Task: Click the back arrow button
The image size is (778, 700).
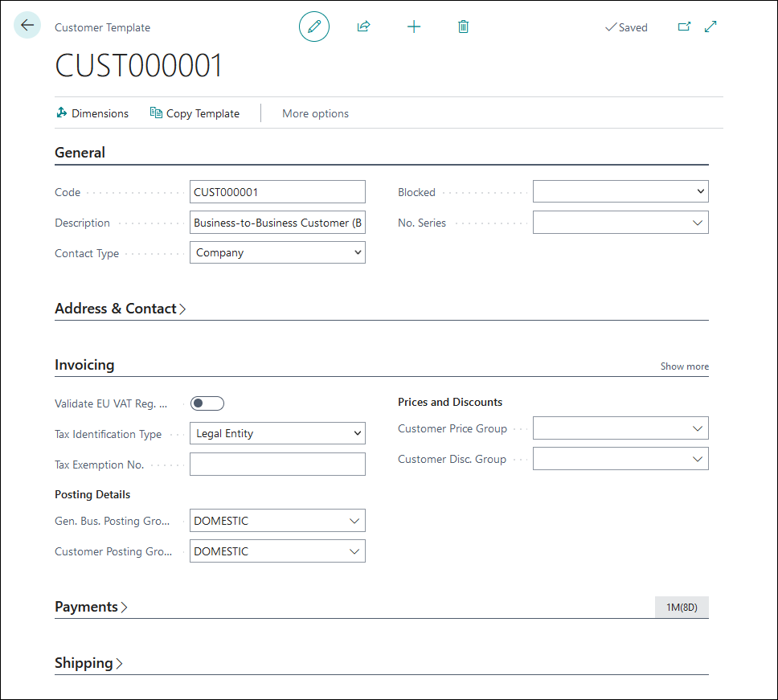Action: tap(27, 25)
